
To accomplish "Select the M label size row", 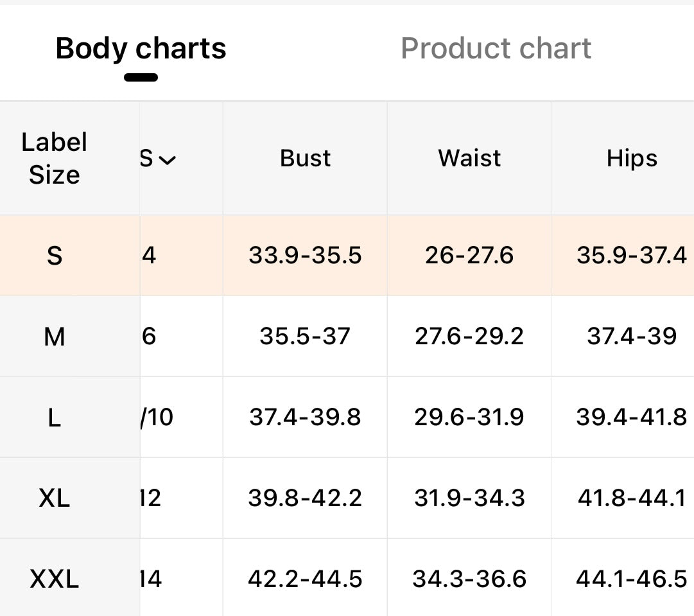I will (55, 336).
